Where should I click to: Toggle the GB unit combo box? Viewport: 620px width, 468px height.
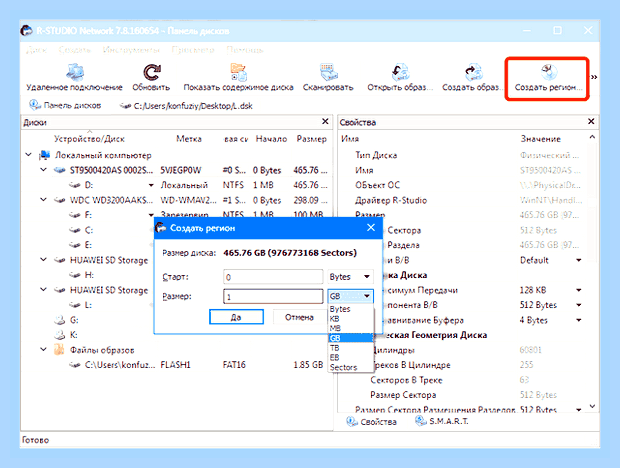point(350,296)
